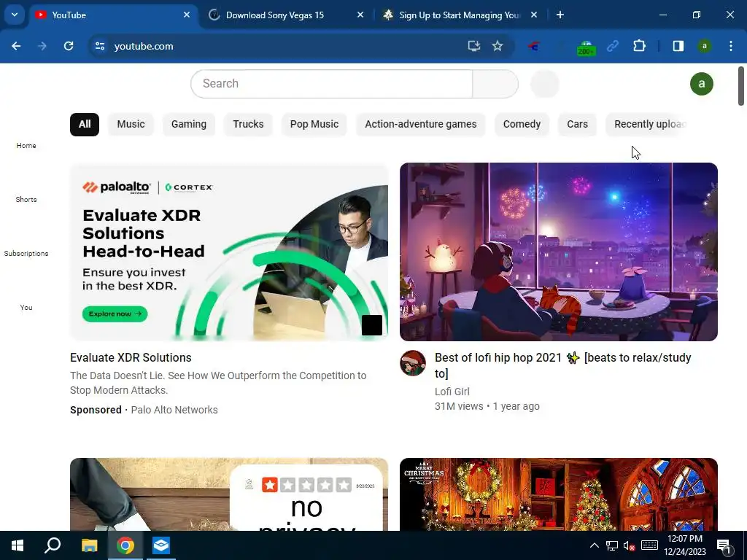Select the Music filter chip
This screenshot has height=560, width=747.
click(x=131, y=124)
